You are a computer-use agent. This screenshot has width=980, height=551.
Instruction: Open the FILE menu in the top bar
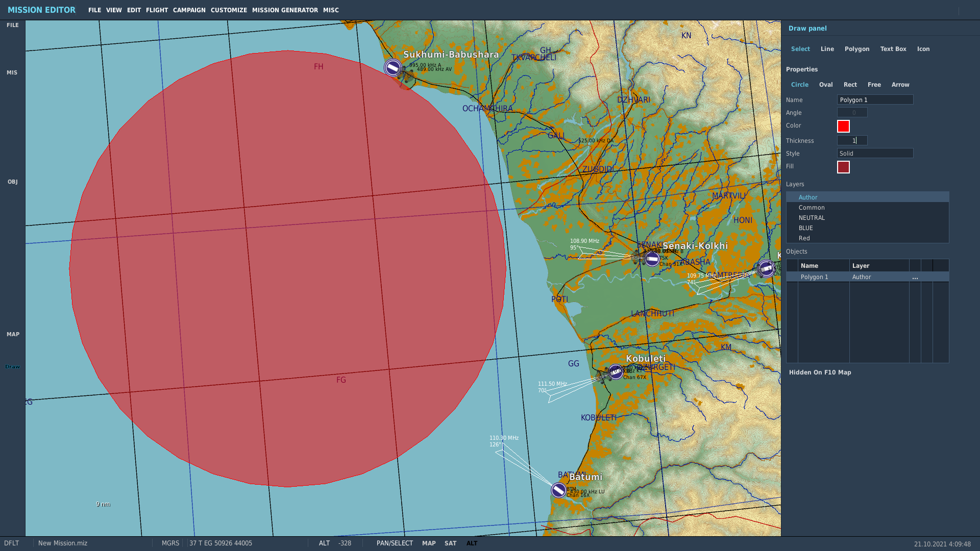click(x=94, y=10)
